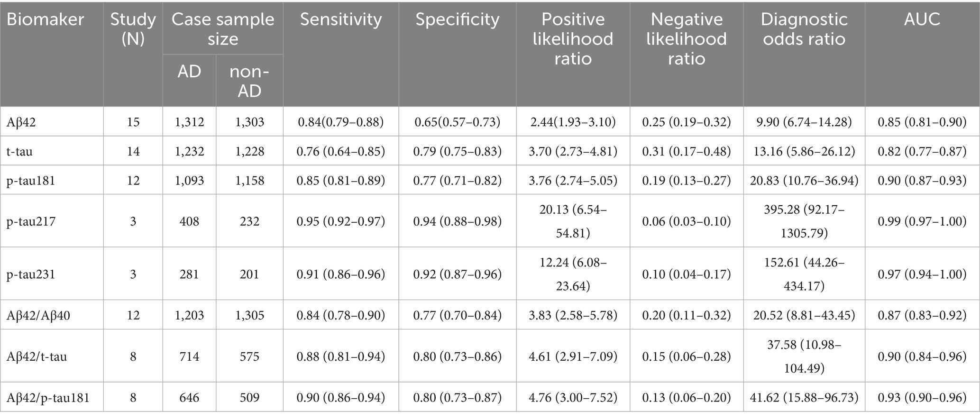This screenshot has height=420, width=980.
Task: Select sensitivity value 0.76 (0.64–0.85)
Action: click(x=341, y=151)
